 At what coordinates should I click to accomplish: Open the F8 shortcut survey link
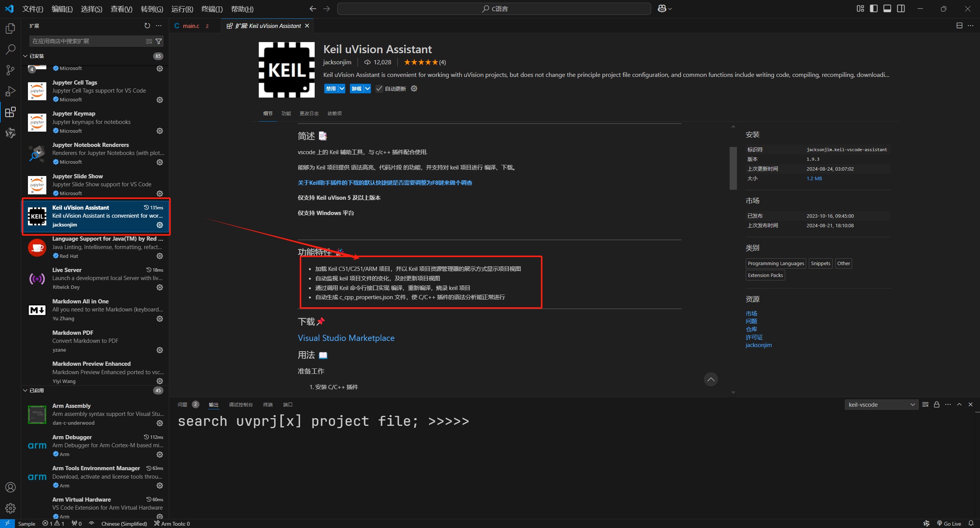pos(385,183)
